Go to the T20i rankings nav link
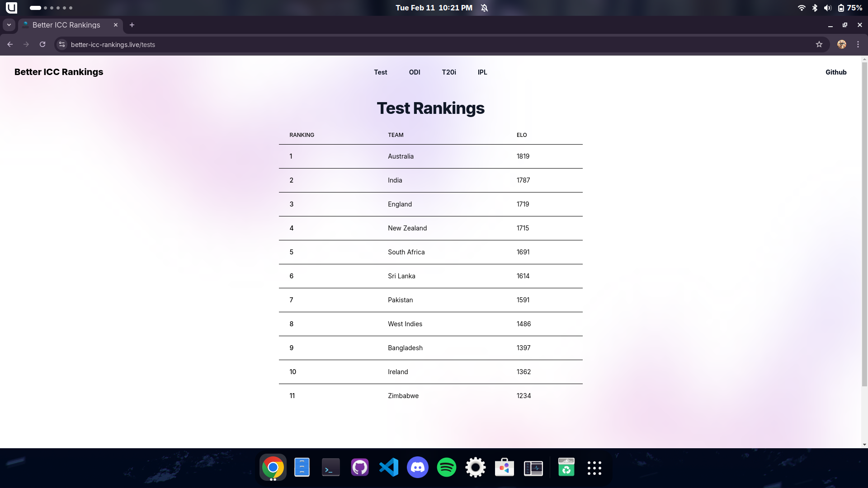The width and height of the screenshot is (868, 488). tap(449, 72)
